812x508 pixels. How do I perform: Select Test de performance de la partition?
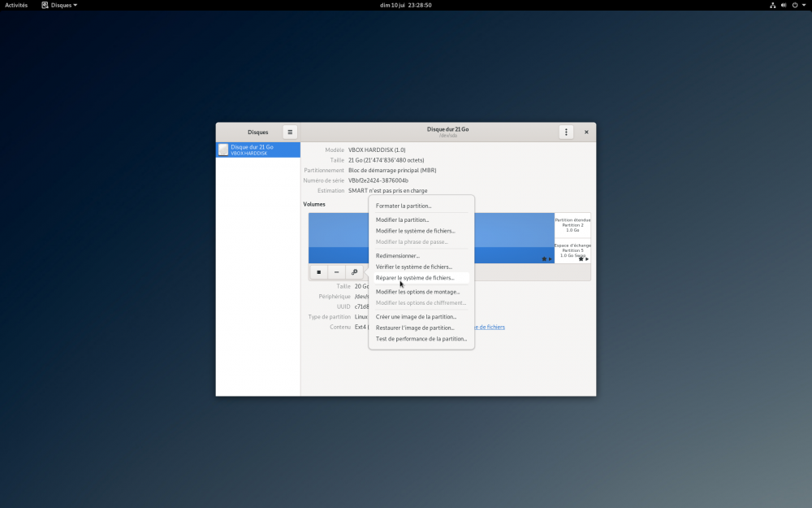(x=421, y=339)
